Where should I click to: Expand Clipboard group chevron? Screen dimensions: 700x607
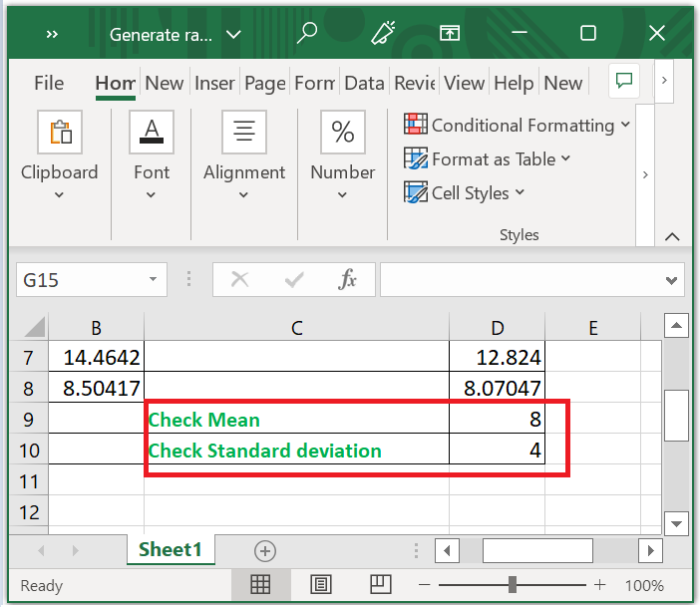[x=59, y=195]
